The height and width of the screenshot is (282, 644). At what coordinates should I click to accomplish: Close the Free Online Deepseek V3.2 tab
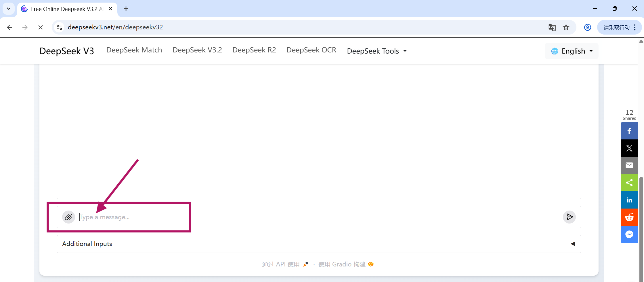110,9
